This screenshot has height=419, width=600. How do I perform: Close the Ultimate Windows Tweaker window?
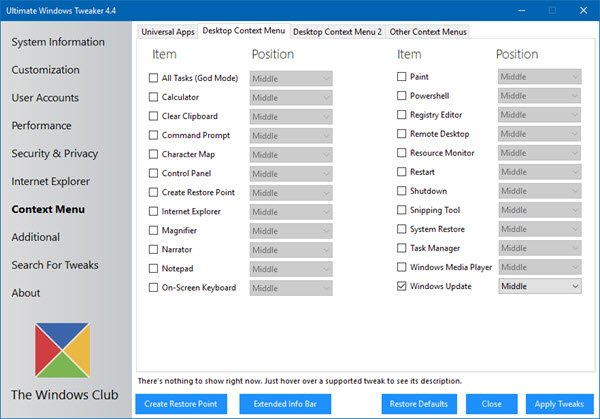[x=583, y=10]
